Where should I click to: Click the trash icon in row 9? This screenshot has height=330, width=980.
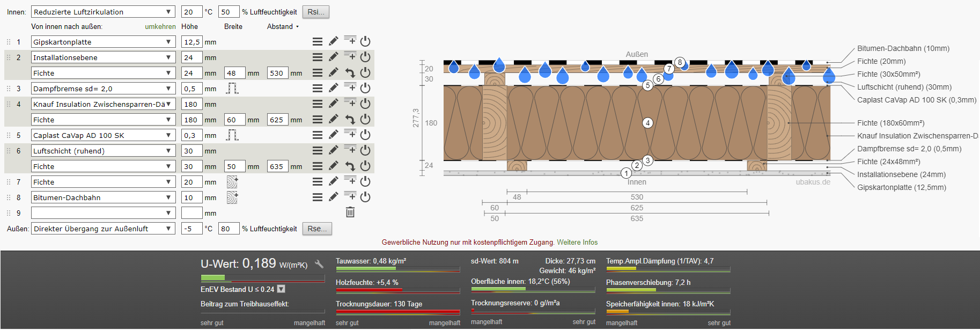coord(350,212)
